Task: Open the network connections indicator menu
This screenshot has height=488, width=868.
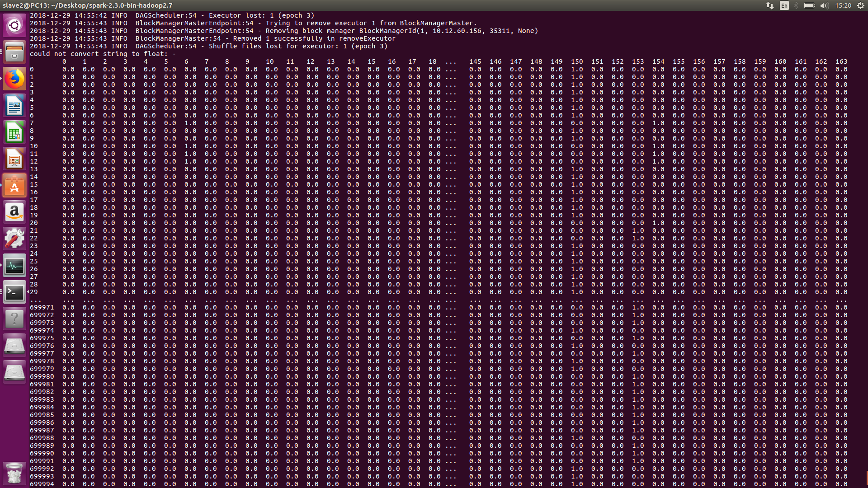Action: 770,5
